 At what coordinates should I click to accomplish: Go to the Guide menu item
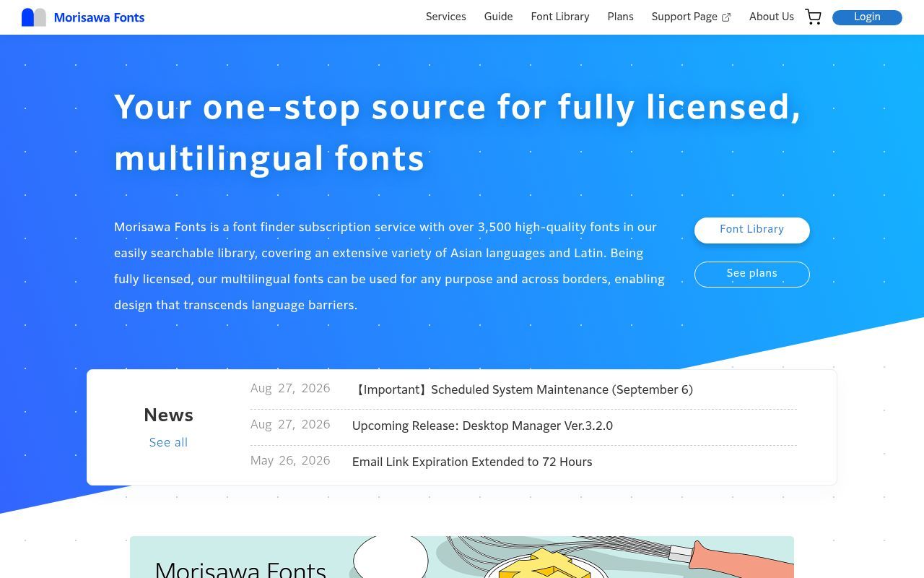(x=499, y=17)
